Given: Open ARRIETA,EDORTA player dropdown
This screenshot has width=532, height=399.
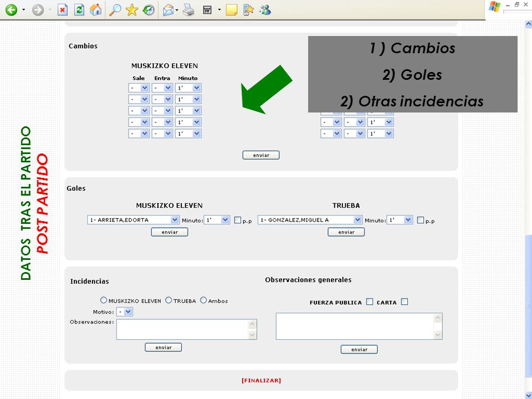Looking at the screenshot, I should click(134, 220).
